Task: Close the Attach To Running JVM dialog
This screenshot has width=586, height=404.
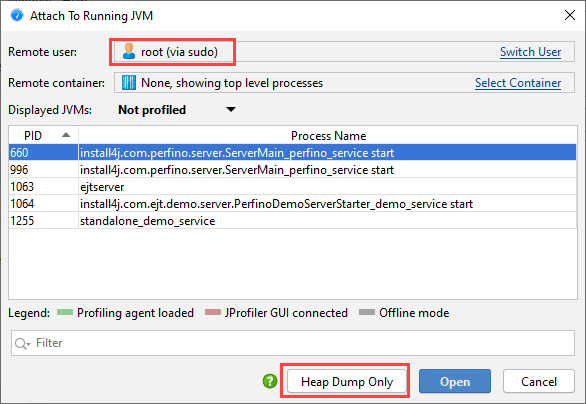Action: click(x=570, y=15)
